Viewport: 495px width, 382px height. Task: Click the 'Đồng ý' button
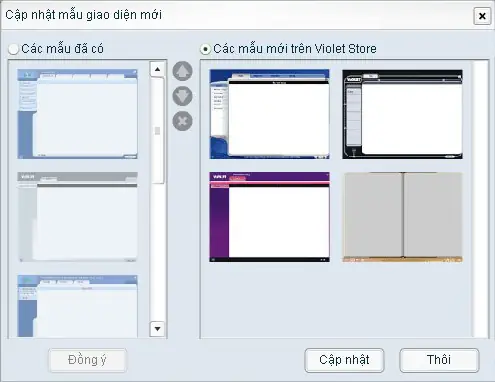[87, 360]
